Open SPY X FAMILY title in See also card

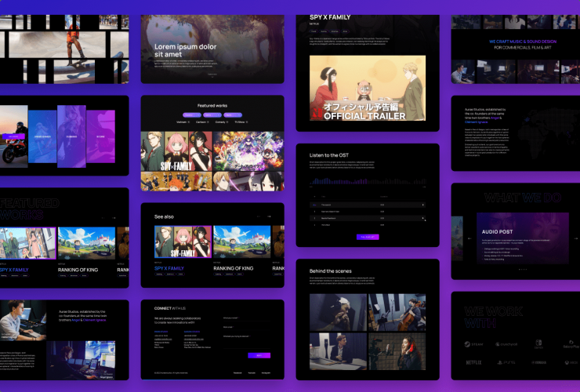(169, 268)
